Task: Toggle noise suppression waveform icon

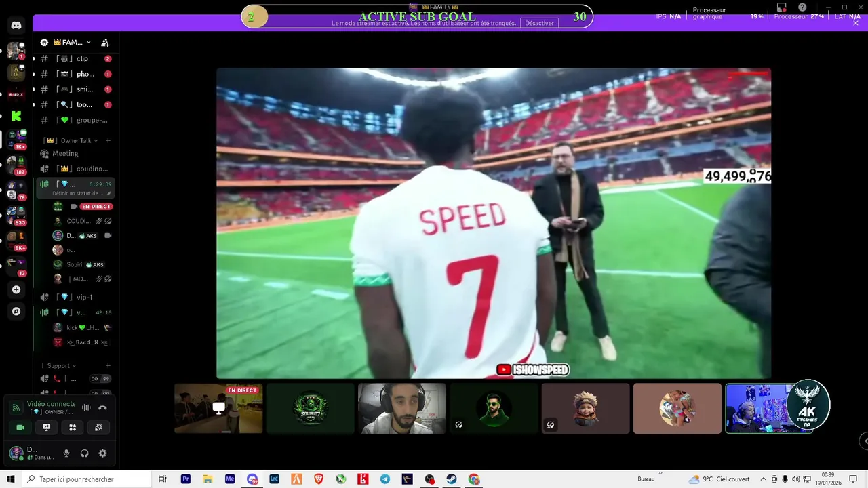Action: tap(86, 407)
